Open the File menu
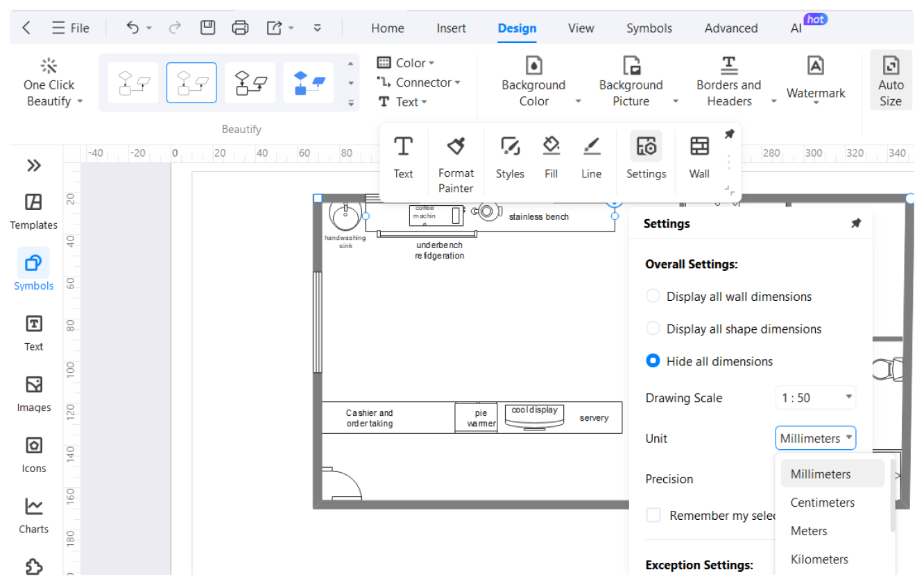Image resolution: width=924 pixels, height=585 pixels. pos(70,28)
